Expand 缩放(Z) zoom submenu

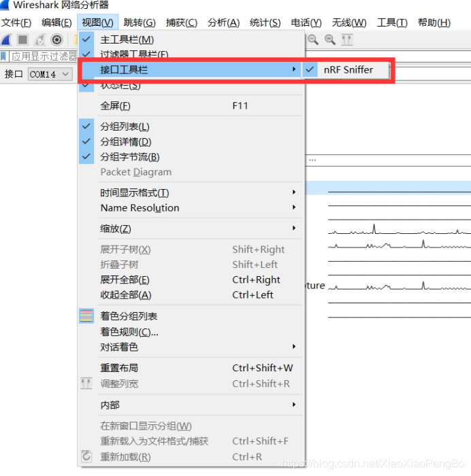(x=192, y=228)
